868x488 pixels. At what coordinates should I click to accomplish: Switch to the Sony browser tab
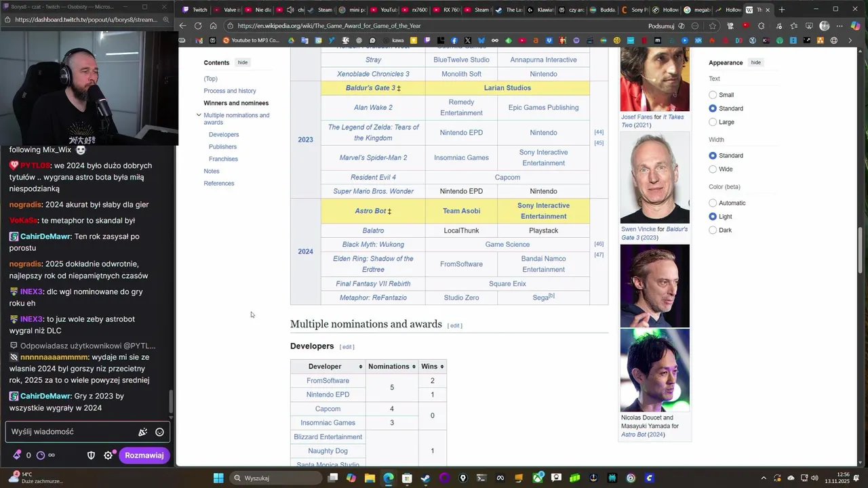coord(635,9)
